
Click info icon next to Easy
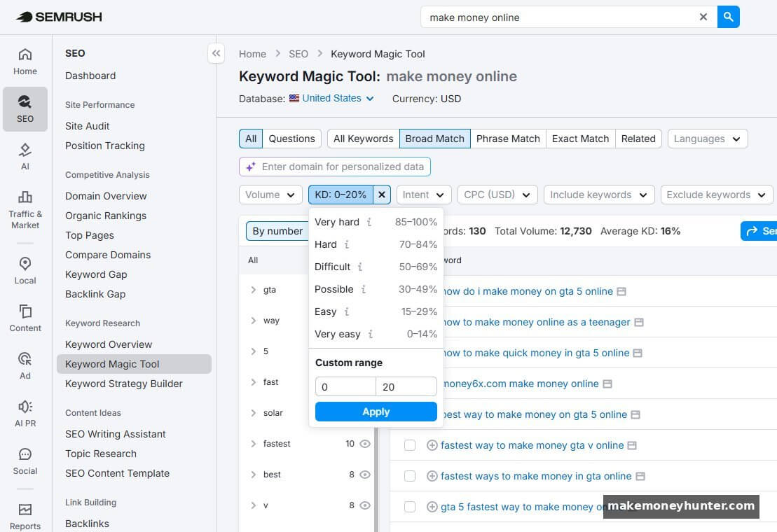[347, 311]
